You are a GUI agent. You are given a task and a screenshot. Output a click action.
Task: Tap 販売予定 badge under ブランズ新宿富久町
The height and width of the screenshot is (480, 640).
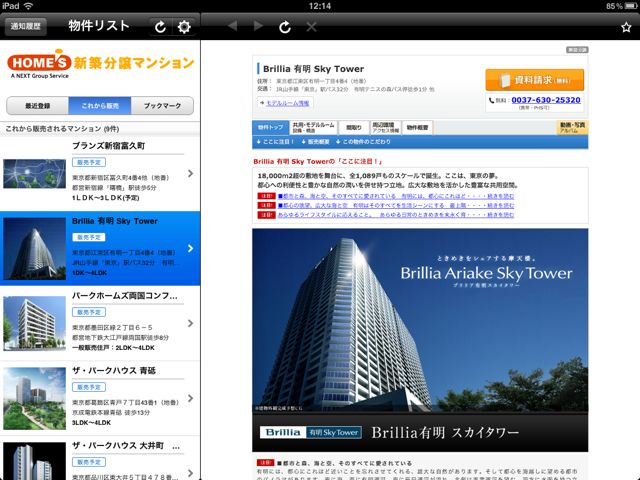pyautogui.click(x=89, y=162)
